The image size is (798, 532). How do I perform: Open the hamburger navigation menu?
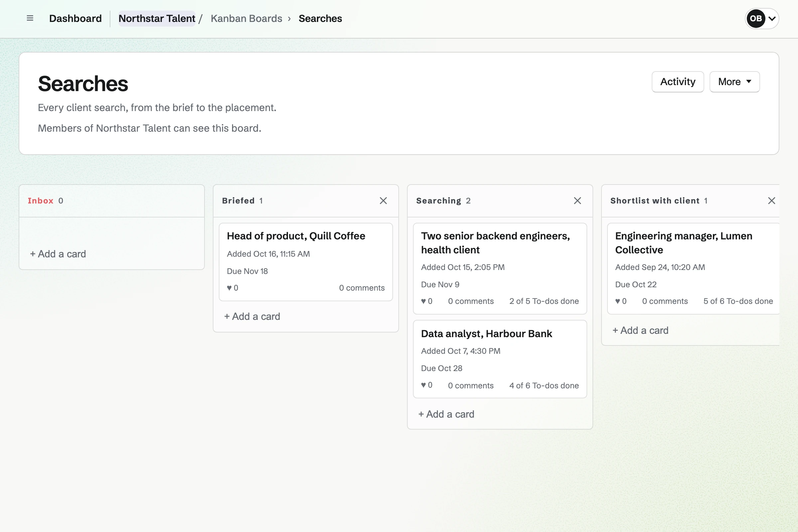[x=30, y=18]
